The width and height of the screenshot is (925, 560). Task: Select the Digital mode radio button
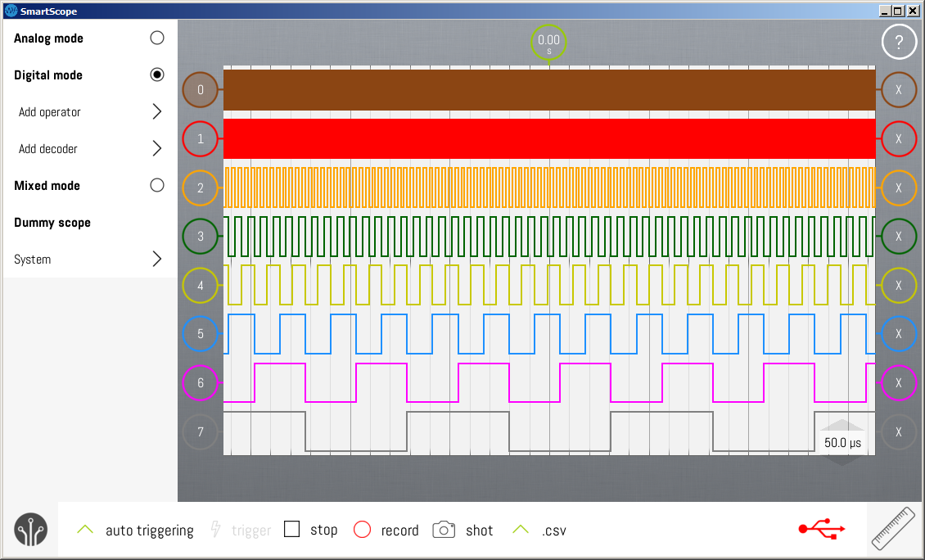point(157,75)
